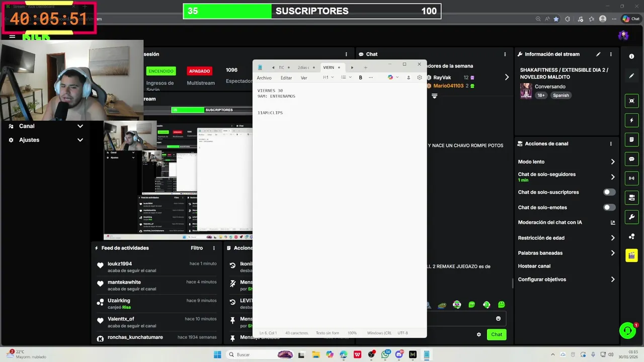Click the 100% zoom level in Notepad status bar
The image size is (644, 362).
(x=352, y=333)
